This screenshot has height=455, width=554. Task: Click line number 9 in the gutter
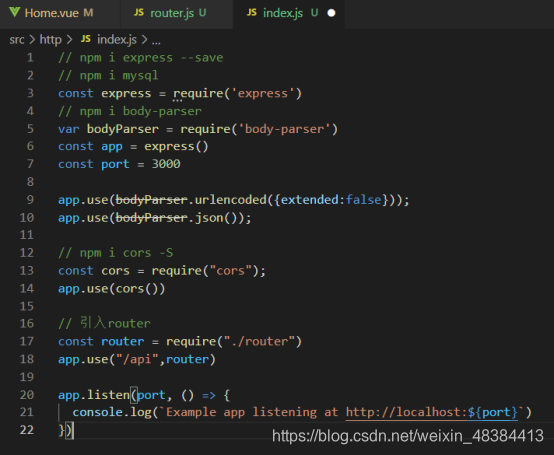[30, 200]
